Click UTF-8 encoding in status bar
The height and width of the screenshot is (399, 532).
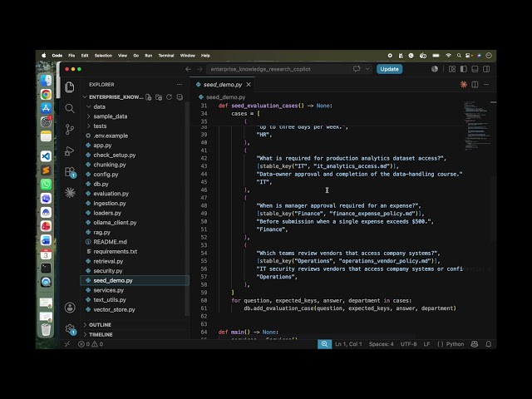coord(408,344)
